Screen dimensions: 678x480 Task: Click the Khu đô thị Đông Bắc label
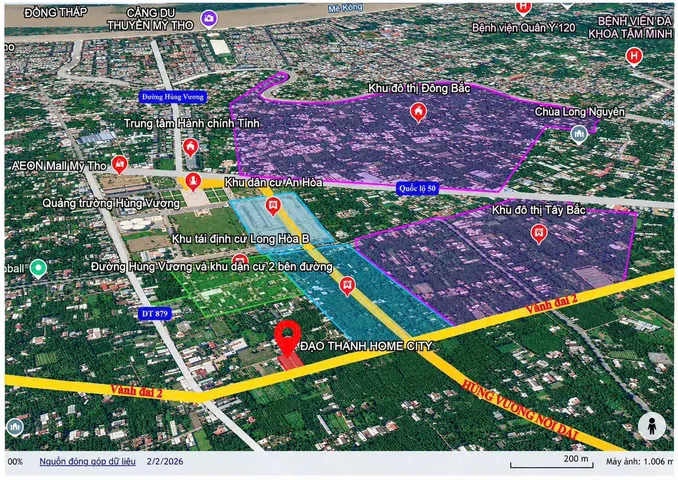point(419,88)
